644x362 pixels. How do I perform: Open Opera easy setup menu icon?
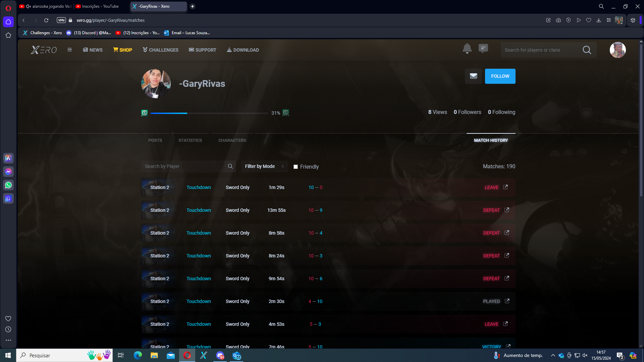click(x=608, y=20)
